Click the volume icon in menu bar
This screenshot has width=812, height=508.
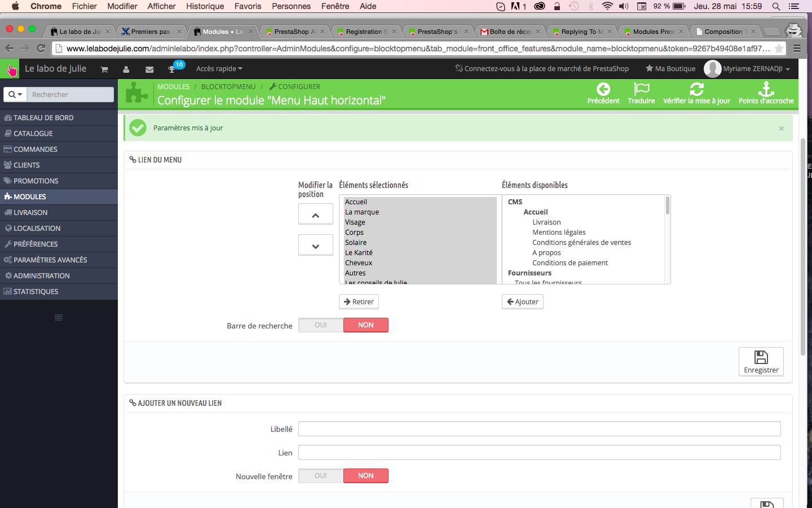click(x=624, y=6)
